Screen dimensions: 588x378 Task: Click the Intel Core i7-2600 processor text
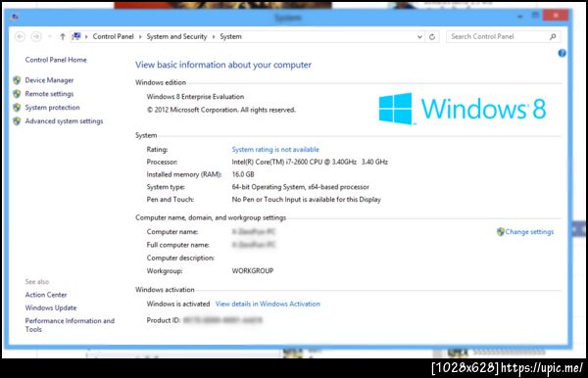click(x=310, y=163)
